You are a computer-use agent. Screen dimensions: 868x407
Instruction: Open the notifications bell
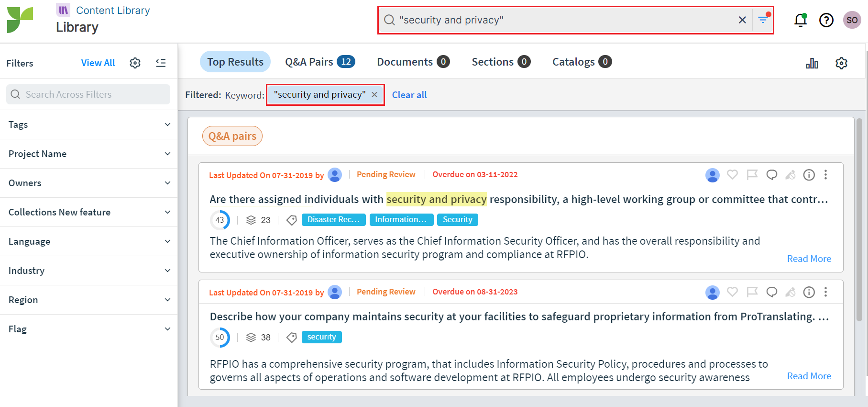click(800, 20)
